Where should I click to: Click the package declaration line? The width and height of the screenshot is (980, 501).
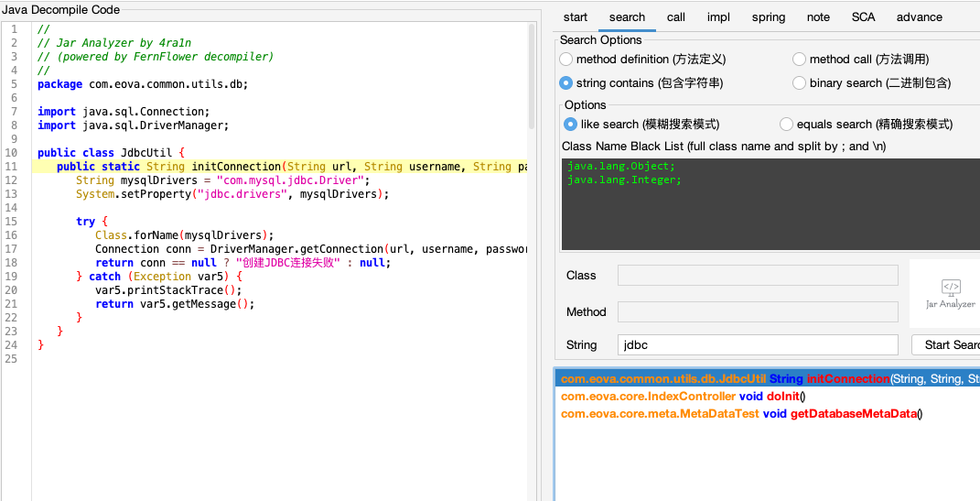(143, 84)
